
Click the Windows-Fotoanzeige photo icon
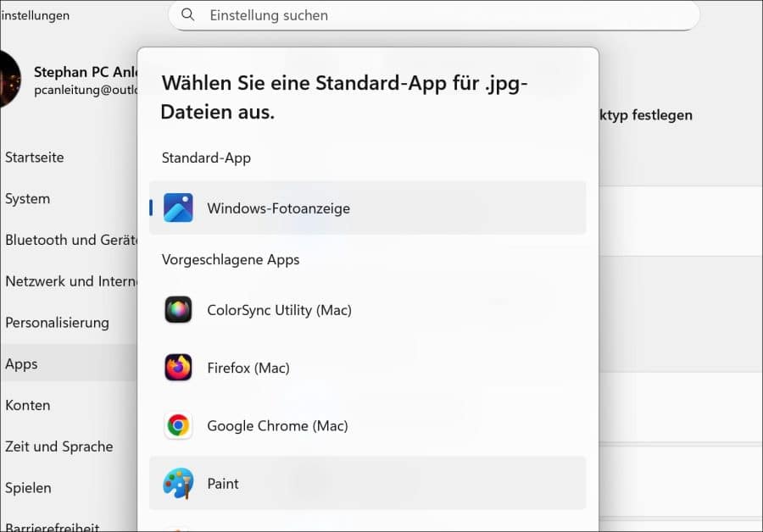click(177, 207)
